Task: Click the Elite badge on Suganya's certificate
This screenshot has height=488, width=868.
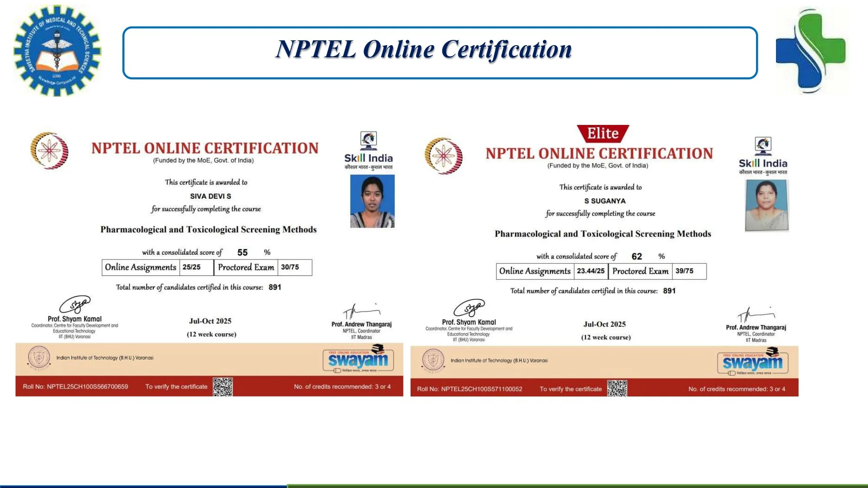Action: coord(603,134)
